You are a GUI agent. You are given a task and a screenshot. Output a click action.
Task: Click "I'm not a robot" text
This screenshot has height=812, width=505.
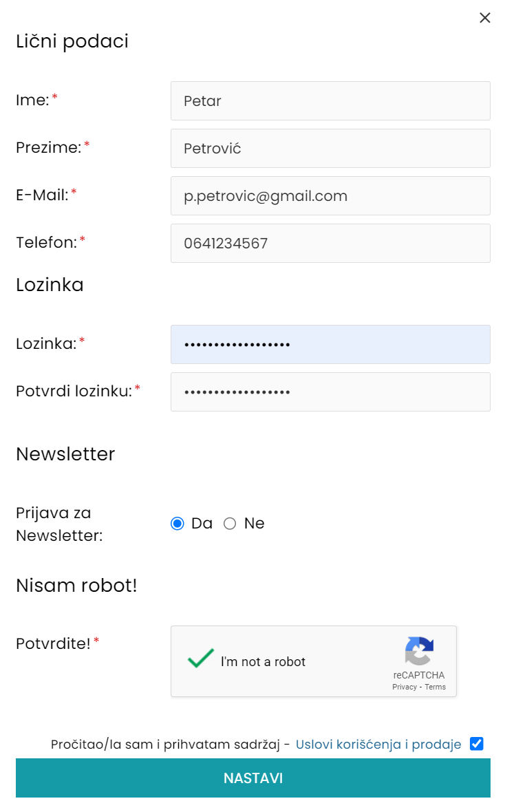[263, 662]
